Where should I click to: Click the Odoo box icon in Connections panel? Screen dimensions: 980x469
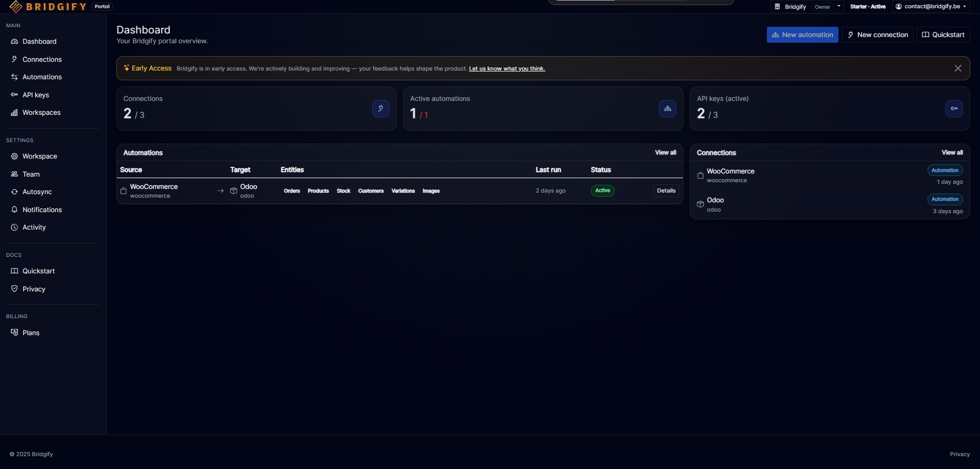point(700,204)
